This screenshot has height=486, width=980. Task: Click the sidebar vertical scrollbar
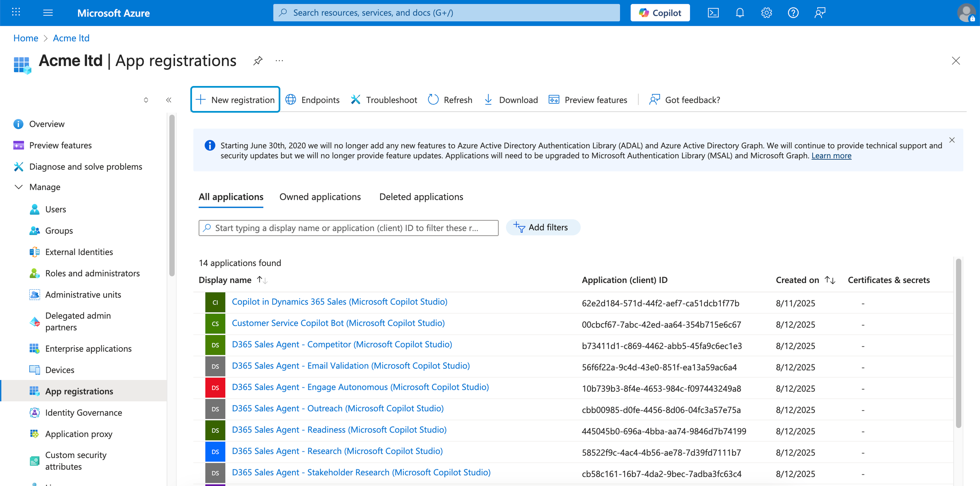[x=172, y=196]
